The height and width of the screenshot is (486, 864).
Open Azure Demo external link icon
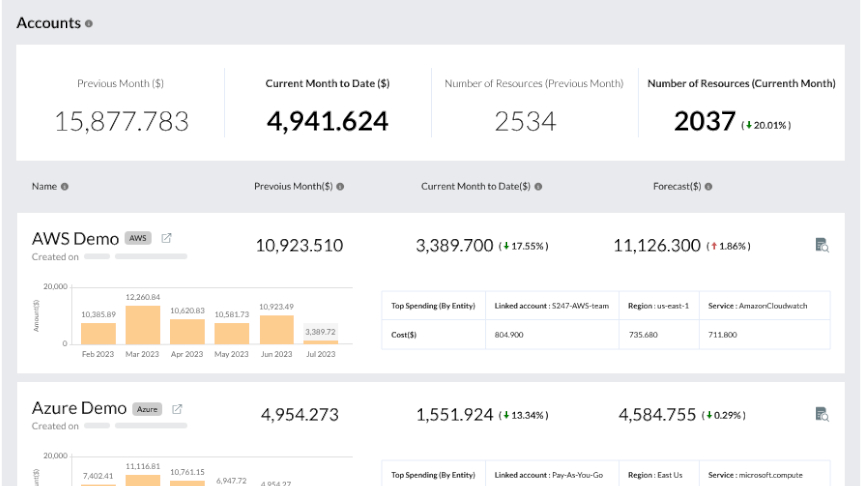(x=177, y=409)
